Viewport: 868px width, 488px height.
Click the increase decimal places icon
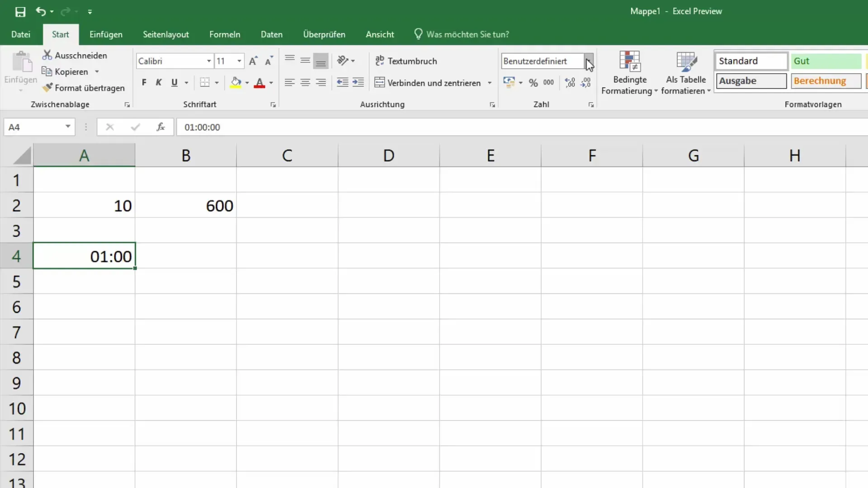(x=569, y=83)
